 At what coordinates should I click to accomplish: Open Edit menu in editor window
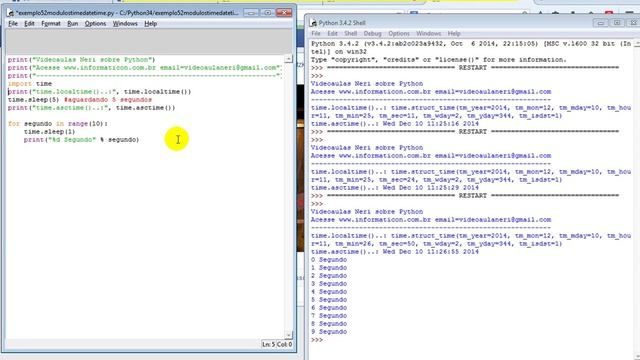pos(29,24)
